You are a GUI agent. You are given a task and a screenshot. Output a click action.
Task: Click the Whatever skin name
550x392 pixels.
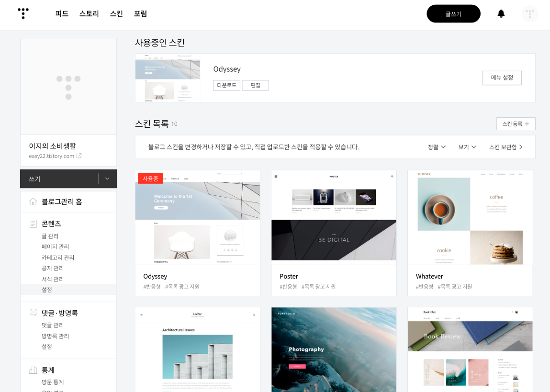pos(429,276)
